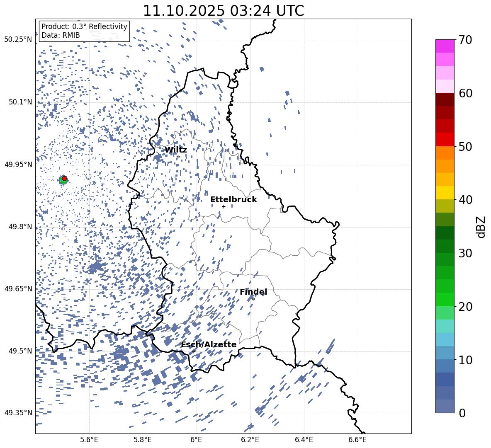Viewport: 491px width, 448px height.
Task: Click the 6.6°E longitude label
Action: click(x=357, y=440)
